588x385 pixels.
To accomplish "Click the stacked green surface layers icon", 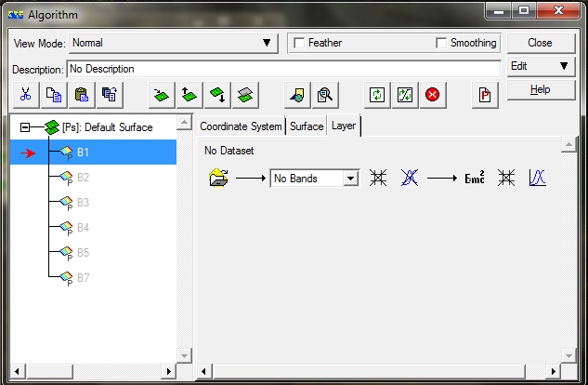I will click(x=245, y=95).
